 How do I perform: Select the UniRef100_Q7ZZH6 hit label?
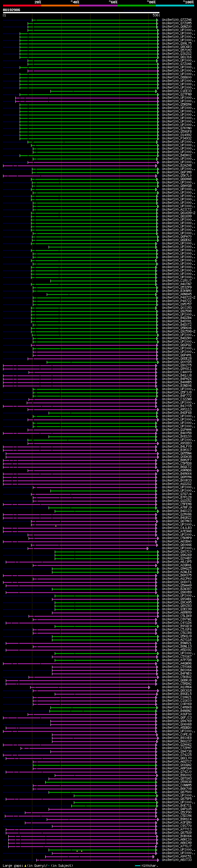(x=177, y=20)
